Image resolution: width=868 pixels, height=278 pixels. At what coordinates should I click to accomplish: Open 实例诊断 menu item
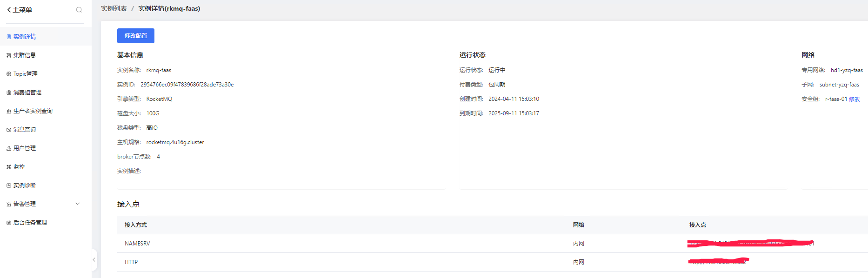[x=46, y=185]
